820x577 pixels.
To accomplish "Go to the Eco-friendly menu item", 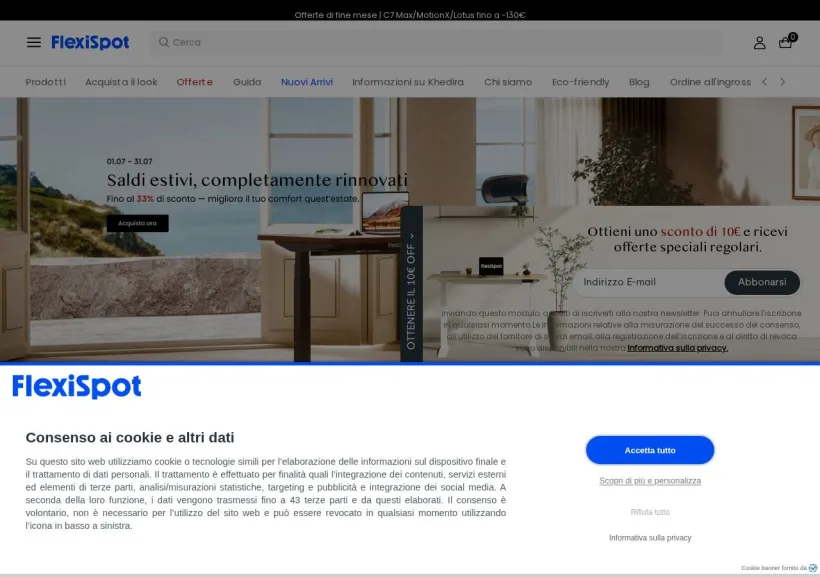I will 580,82.
